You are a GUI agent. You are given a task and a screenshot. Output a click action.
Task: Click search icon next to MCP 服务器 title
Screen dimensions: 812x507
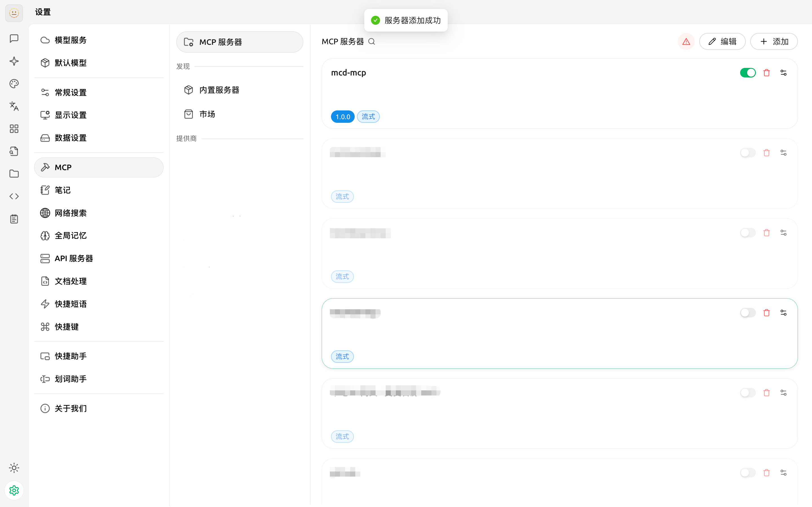[x=371, y=42]
